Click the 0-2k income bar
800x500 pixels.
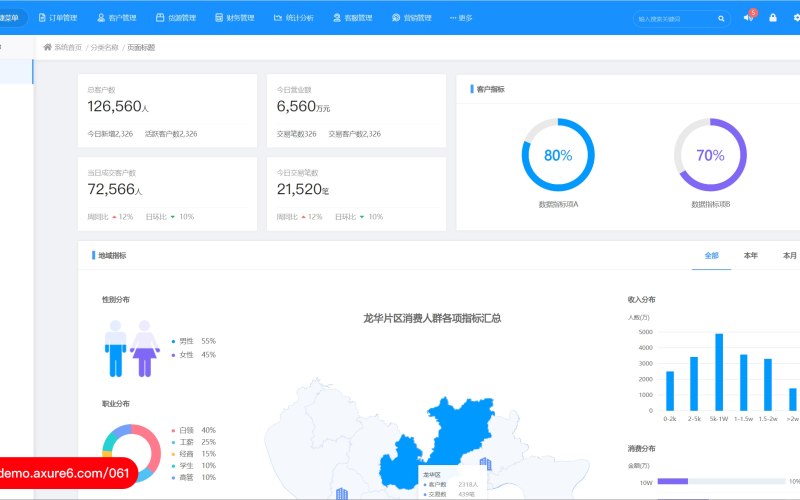point(670,391)
